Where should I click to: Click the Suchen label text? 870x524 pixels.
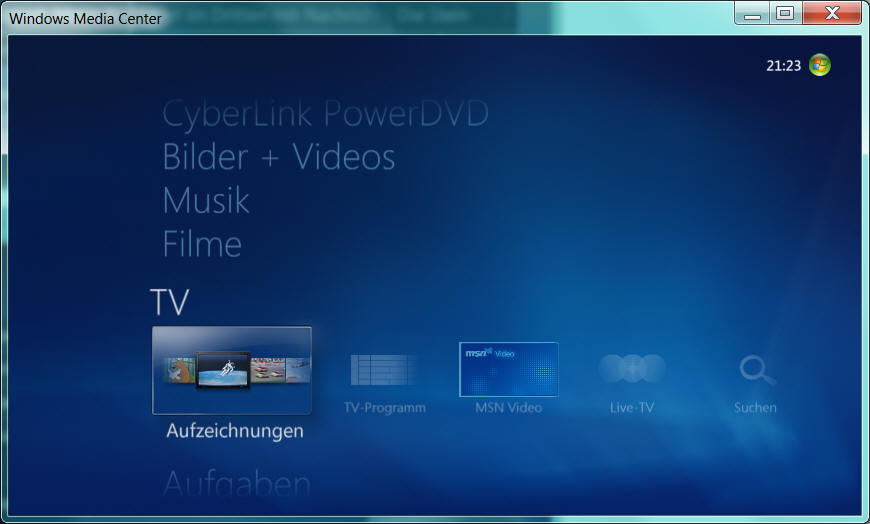755,408
